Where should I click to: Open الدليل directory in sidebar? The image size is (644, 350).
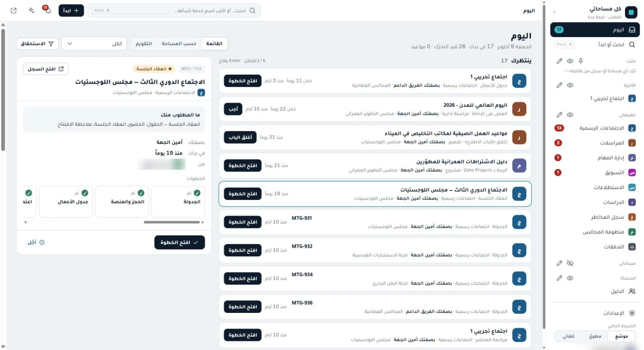tap(595, 291)
